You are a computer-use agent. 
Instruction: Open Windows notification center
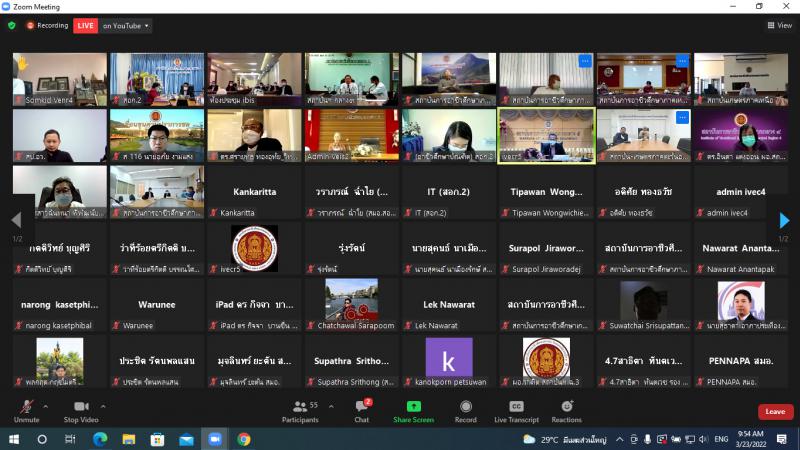click(782, 439)
